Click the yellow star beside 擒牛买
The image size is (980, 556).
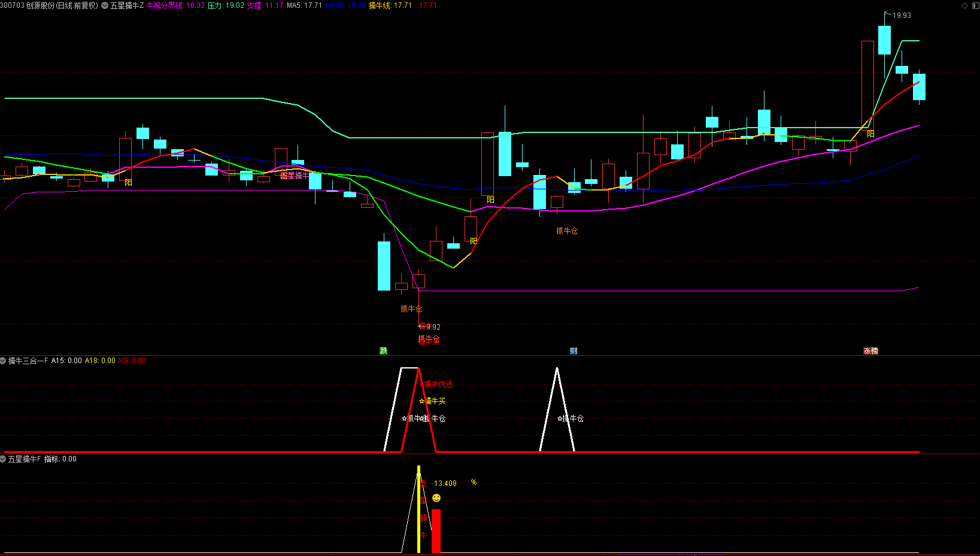coord(422,401)
